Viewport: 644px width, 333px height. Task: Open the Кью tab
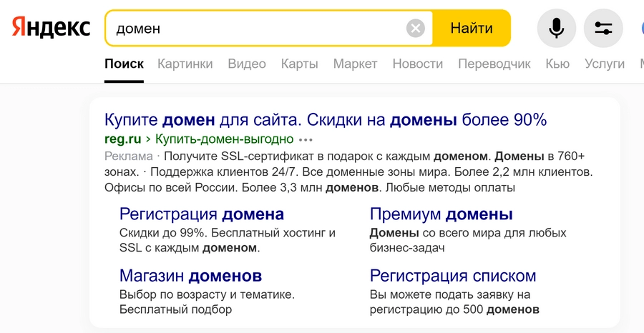[557, 64]
